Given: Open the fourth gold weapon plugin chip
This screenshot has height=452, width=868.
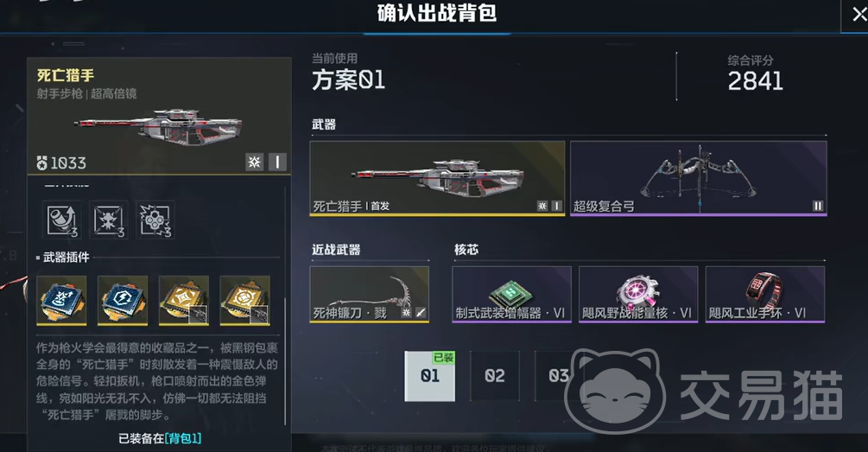Looking at the screenshot, I should point(244,300).
